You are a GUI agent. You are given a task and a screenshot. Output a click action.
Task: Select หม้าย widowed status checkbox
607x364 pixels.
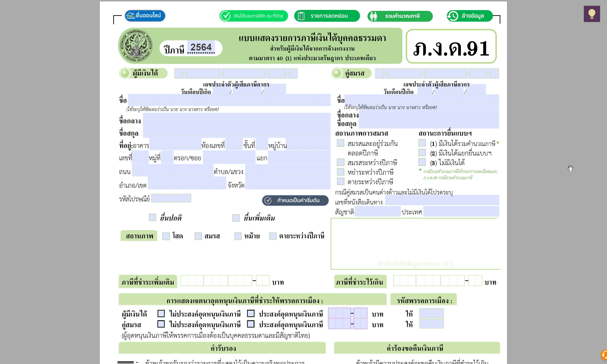click(x=238, y=236)
